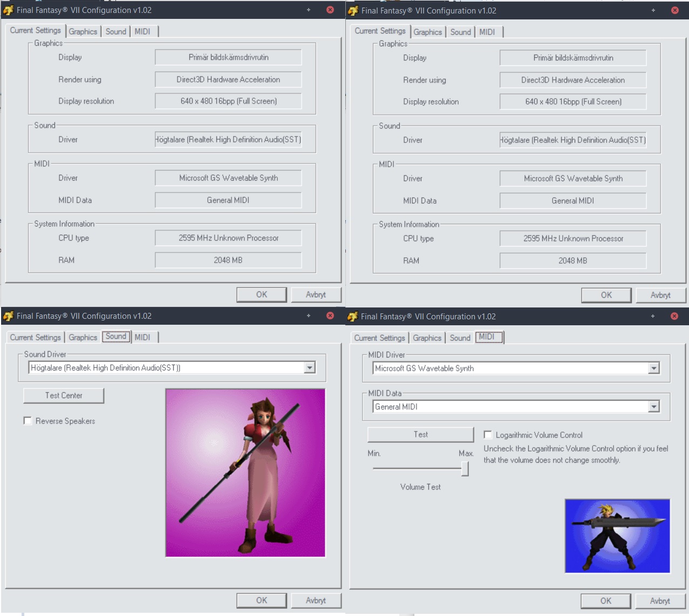Click 'General MIDI' value in top-left window

coord(228,200)
